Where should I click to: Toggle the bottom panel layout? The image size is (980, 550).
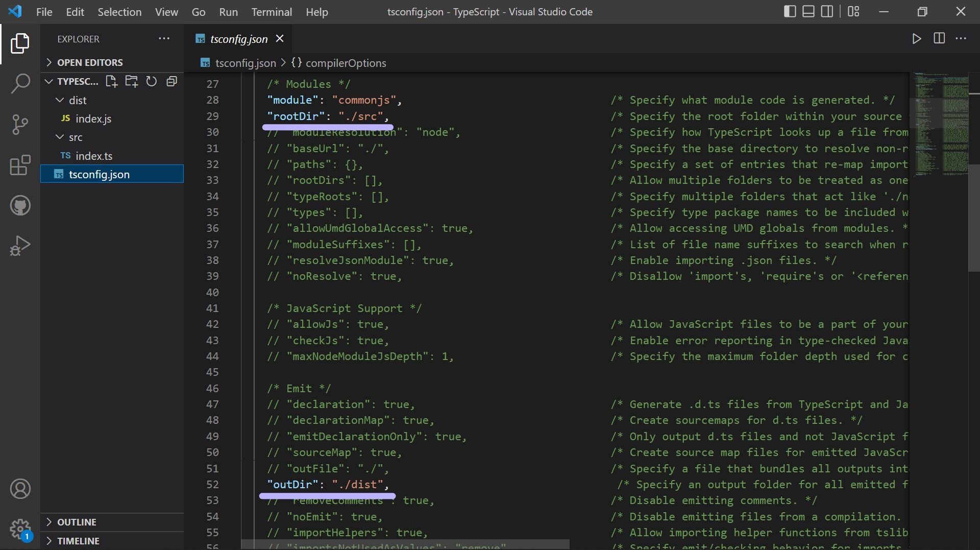(x=808, y=11)
